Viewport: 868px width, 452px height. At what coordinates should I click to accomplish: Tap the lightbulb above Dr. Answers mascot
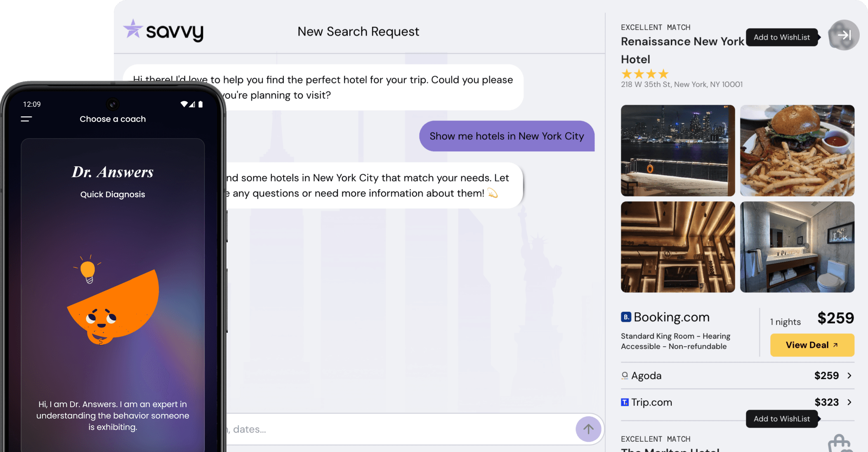[x=88, y=270]
